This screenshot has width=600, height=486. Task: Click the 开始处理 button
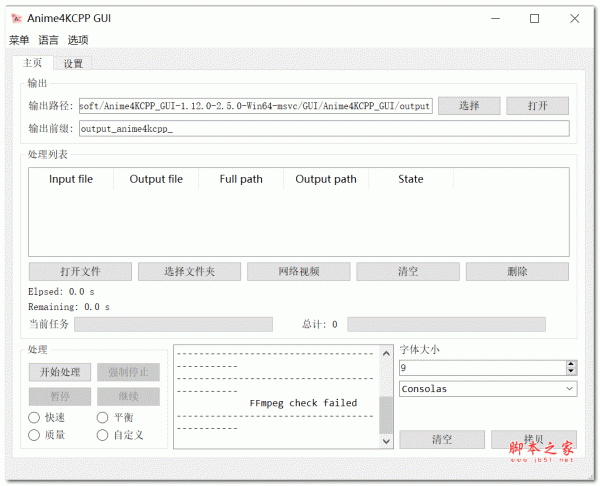click(60, 372)
